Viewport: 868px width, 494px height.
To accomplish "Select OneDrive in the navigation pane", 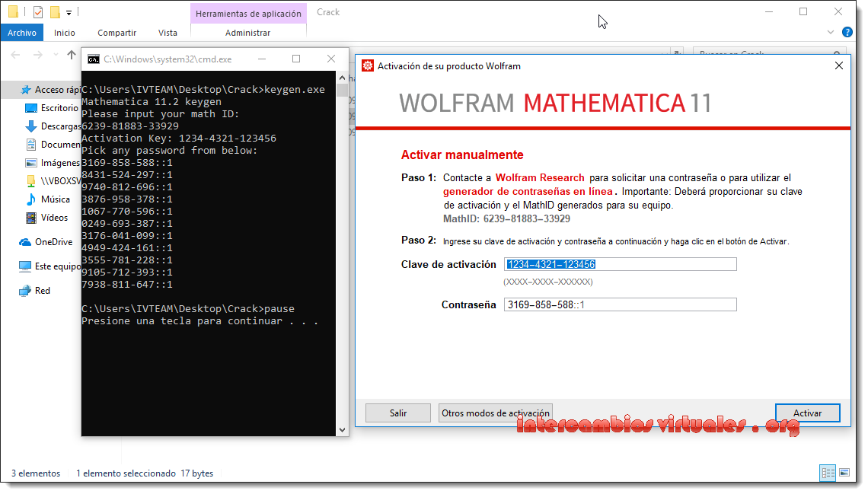I will pos(46,242).
